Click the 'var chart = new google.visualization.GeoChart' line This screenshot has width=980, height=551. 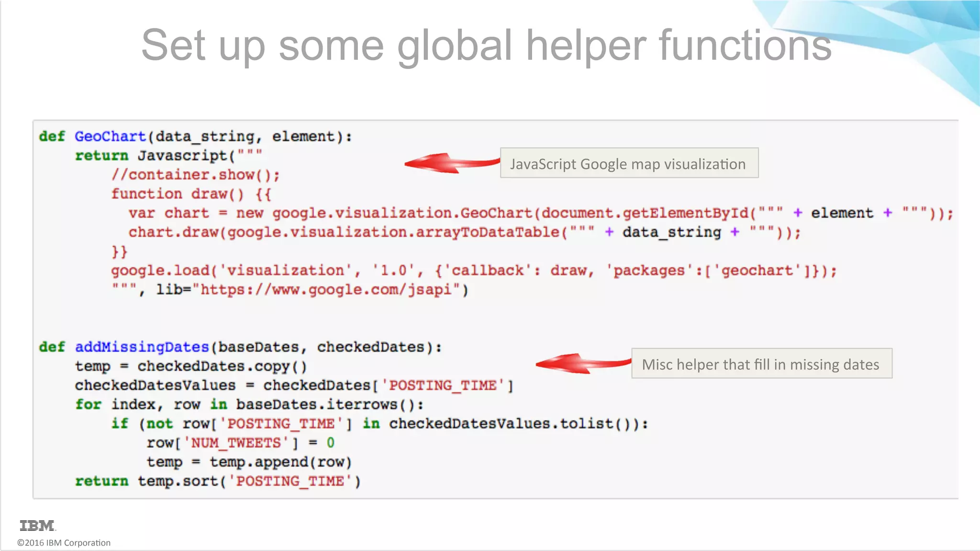(541, 213)
